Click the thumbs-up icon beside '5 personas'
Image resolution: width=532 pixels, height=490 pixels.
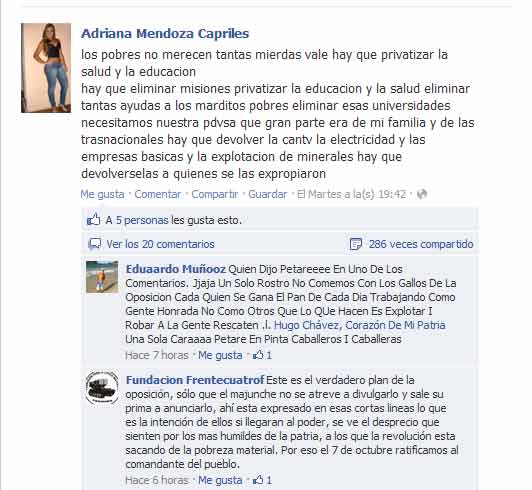(94, 220)
